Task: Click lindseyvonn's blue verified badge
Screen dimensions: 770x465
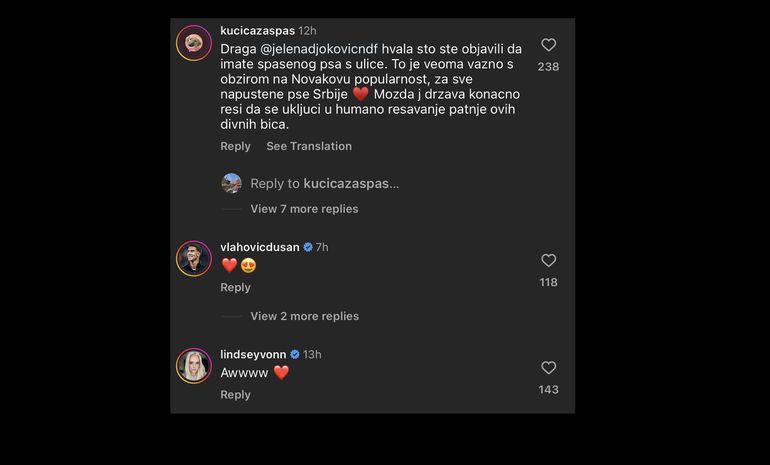Action: pyautogui.click(x=295, y=354)
